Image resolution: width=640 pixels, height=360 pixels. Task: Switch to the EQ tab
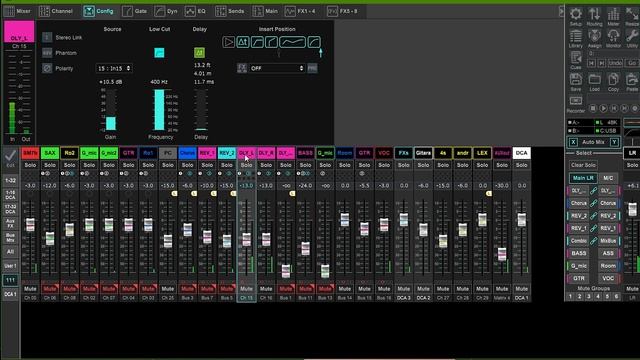click(196, 11)
